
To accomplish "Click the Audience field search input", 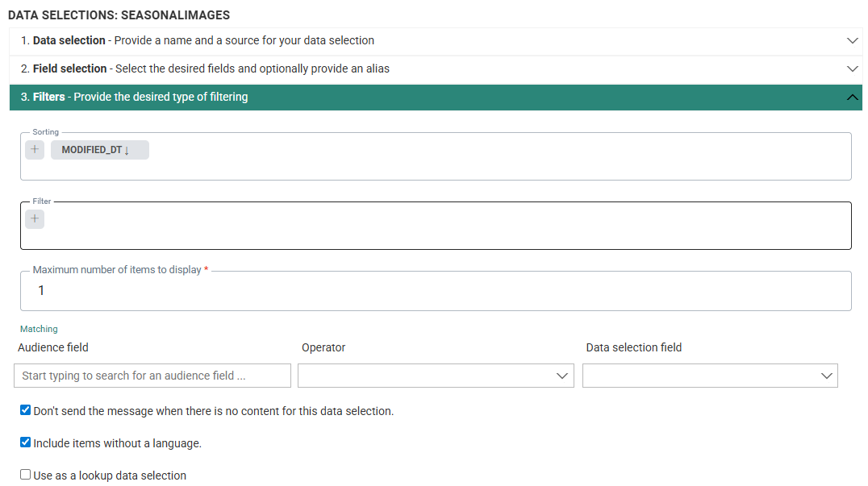I will (152, 376).
